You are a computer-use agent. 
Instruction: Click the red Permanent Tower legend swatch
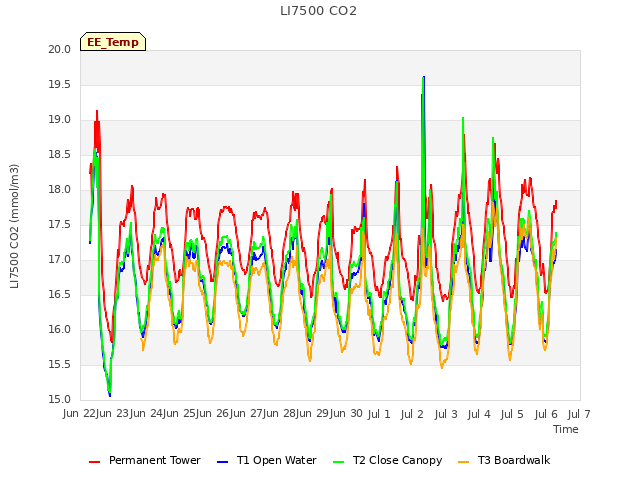(x=94, y=462)
